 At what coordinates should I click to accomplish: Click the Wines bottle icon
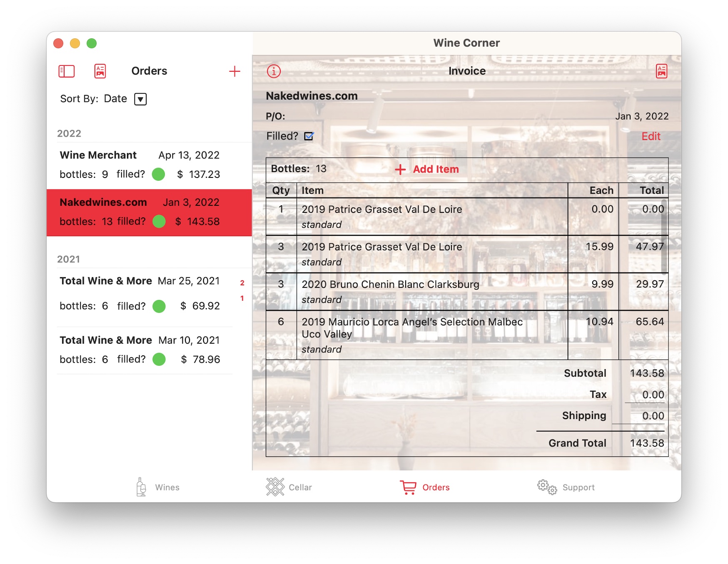141,487
